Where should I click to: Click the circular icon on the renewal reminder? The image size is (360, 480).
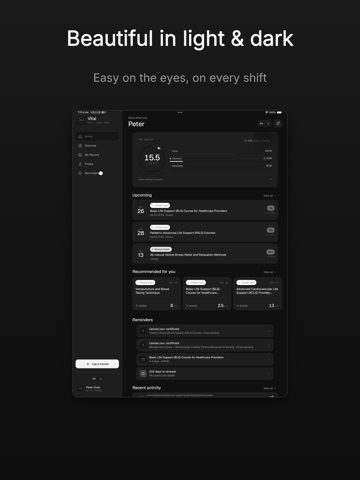[x=143, y=373]
